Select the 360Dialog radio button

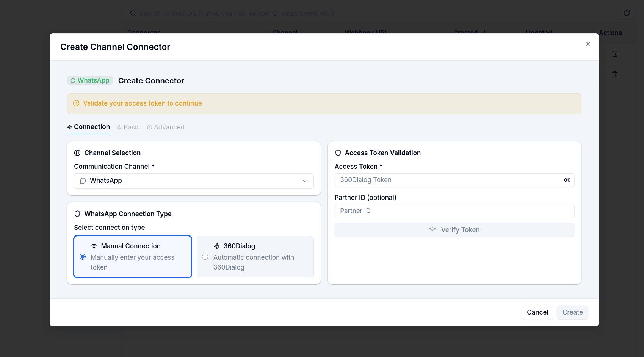click(205, 257)
